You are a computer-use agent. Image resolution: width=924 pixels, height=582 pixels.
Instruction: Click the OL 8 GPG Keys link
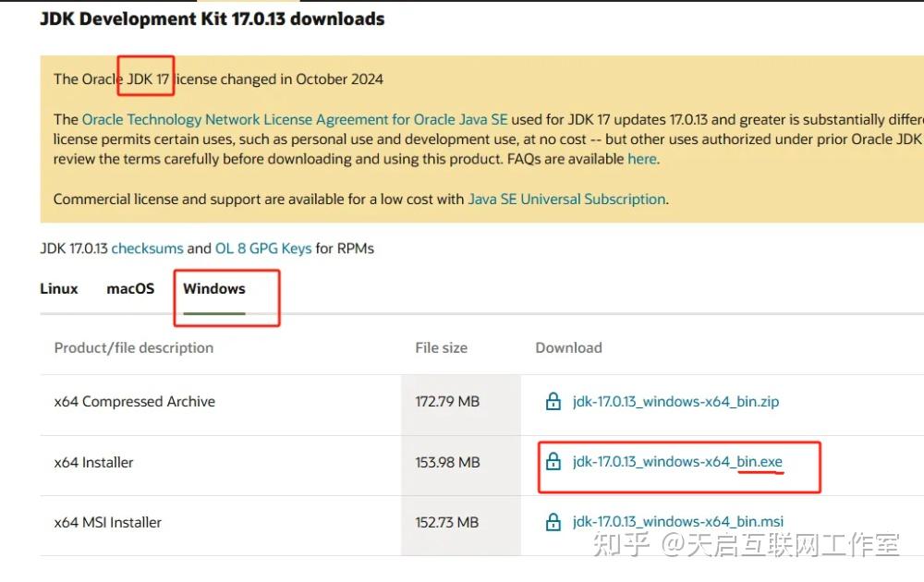[x=263, y=248]
